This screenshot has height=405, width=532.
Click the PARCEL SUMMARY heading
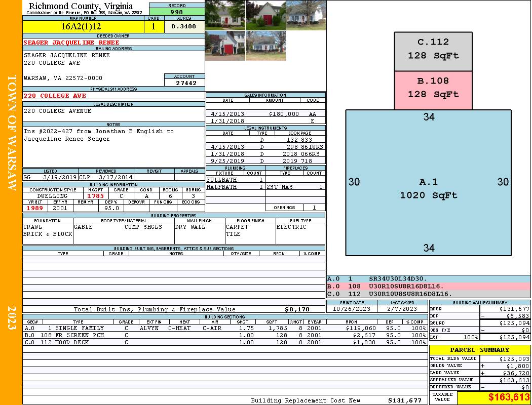479,350
